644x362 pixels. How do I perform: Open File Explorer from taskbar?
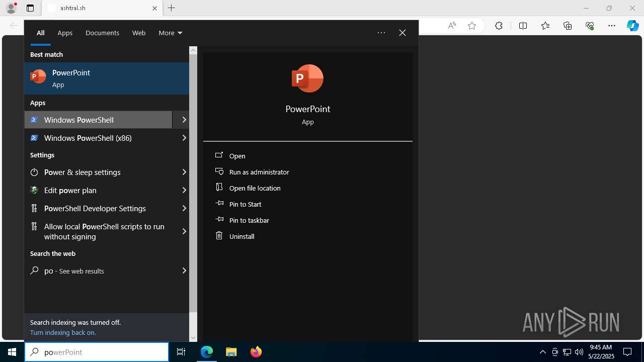coord(231,352)
